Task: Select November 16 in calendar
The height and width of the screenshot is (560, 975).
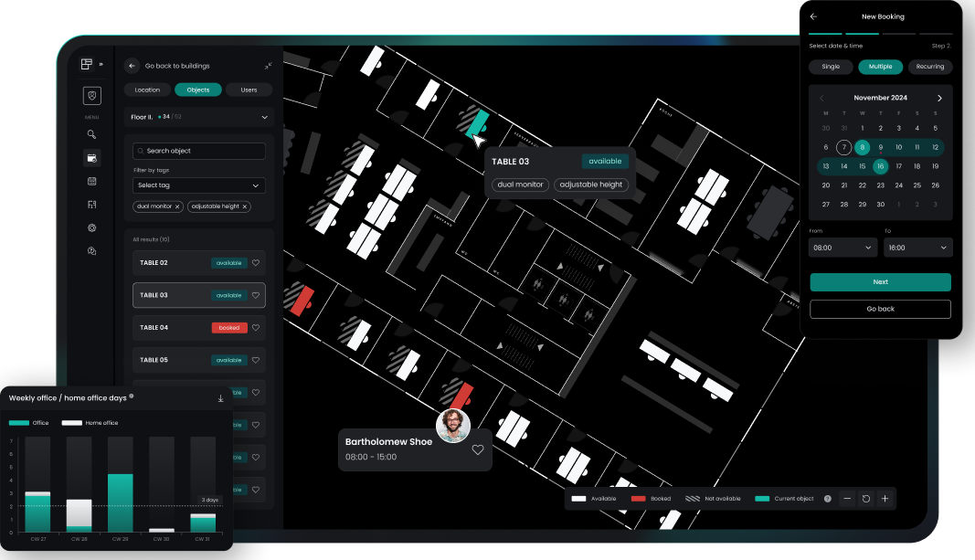Action: pos(880,166)
